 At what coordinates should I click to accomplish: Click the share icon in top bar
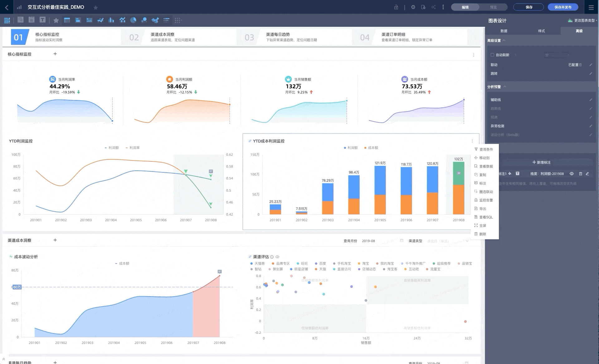tap(433, 7)
